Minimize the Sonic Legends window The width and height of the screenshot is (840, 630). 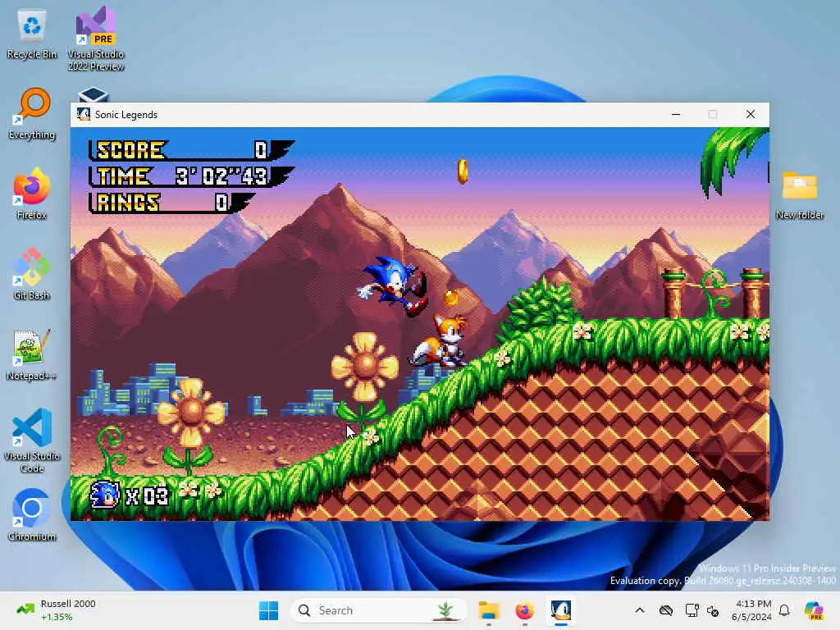676,114
